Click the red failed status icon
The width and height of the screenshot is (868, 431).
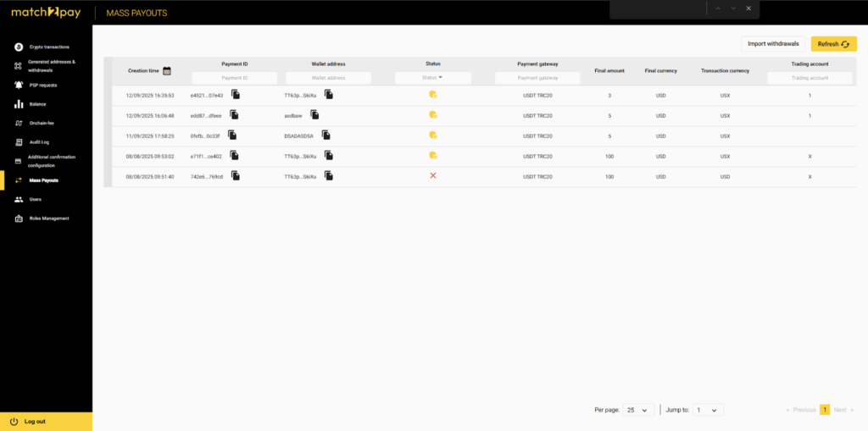(x=433, y=175)
